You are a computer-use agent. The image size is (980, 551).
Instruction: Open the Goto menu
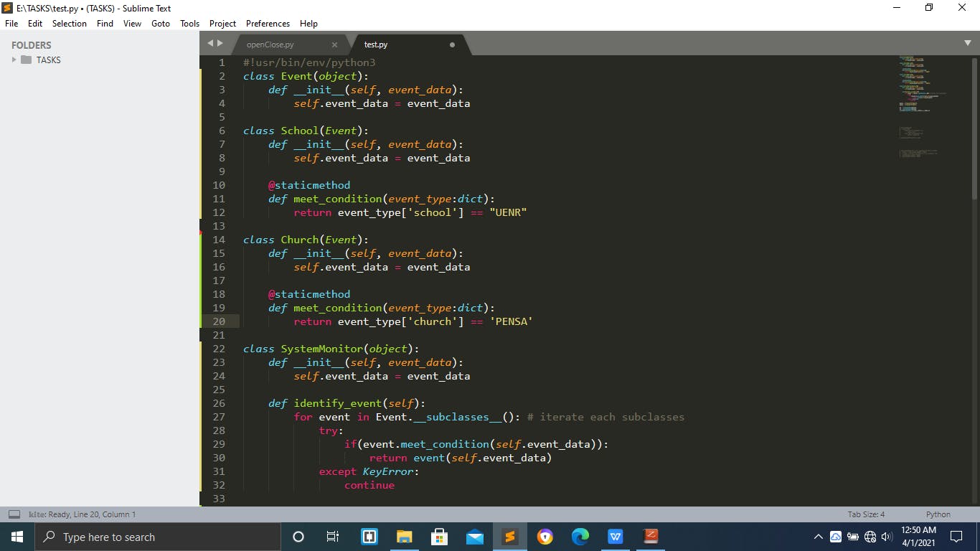pos(161,23)
